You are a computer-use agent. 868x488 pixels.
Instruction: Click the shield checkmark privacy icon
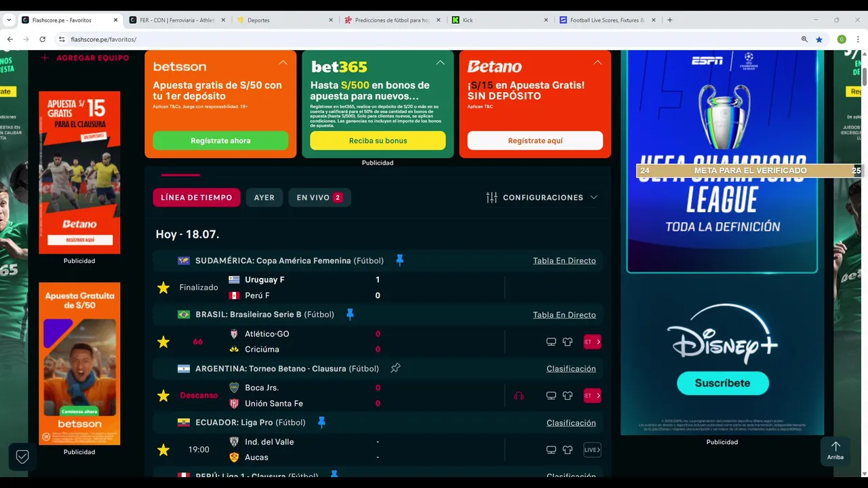(22, 457)
